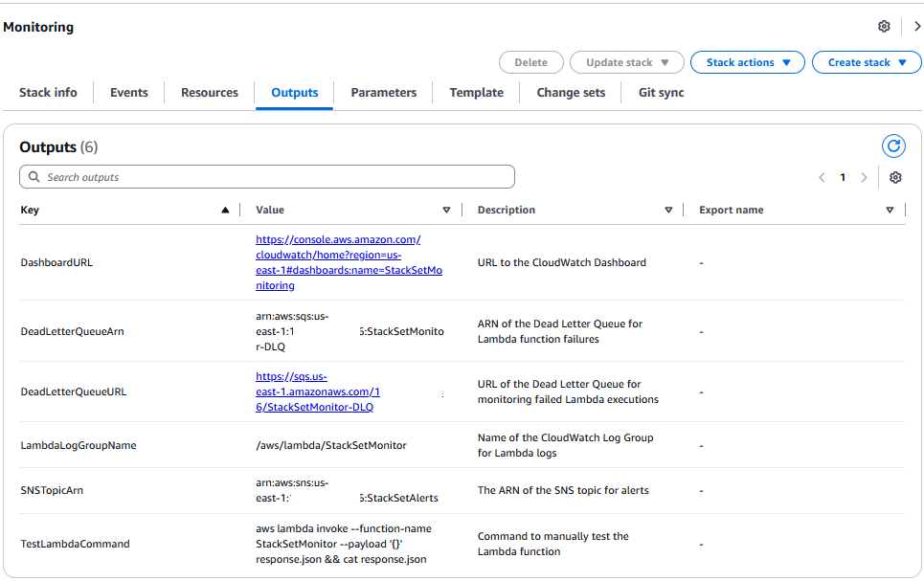Open the outputs table preferences gear
This screenshot has width=924, height=581.
point(895,177)
